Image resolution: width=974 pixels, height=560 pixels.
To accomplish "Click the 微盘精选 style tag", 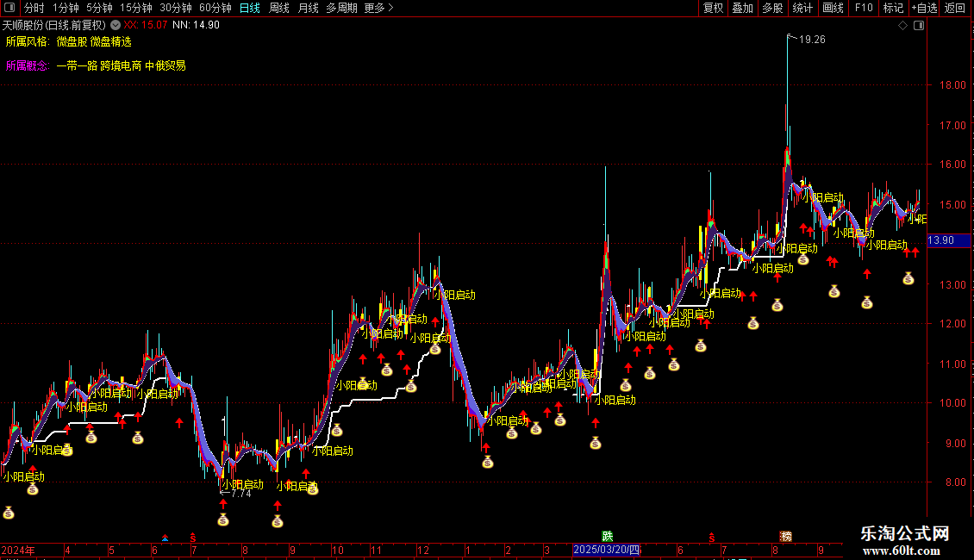I will 111,41.
